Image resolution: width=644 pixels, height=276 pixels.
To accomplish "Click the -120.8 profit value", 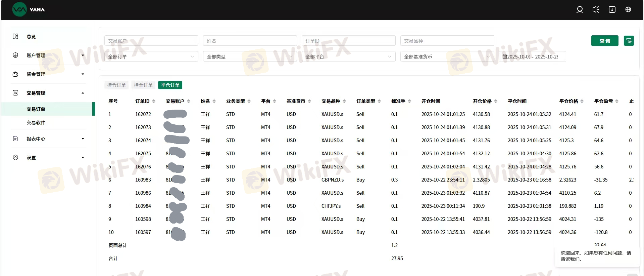I will (x=601, y=232).
